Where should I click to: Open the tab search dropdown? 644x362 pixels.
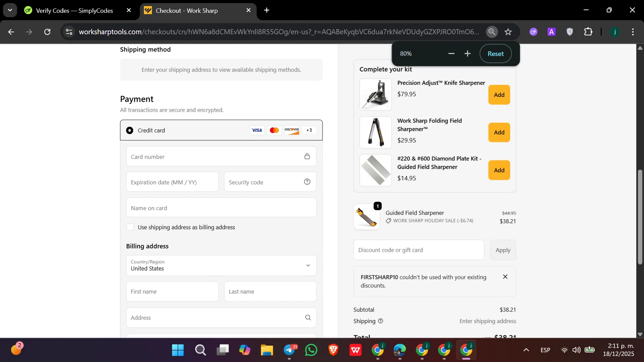(x=10, y=10)
